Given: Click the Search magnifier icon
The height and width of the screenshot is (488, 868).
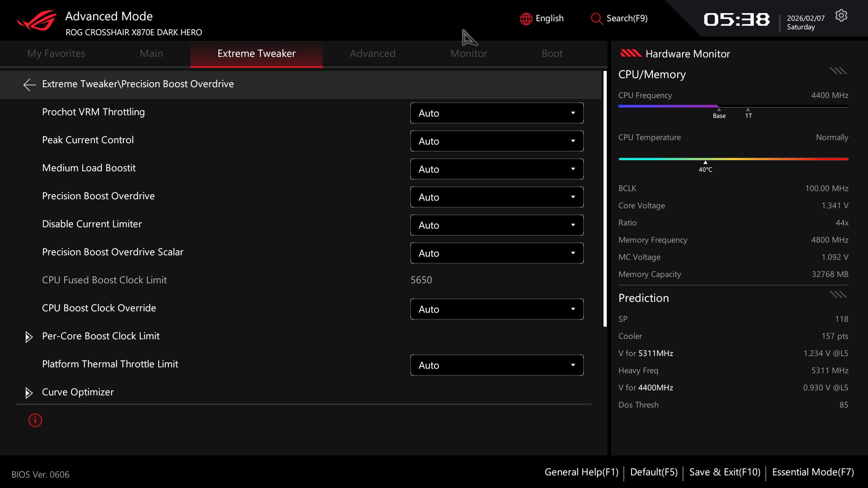Looking at the screenshot, I should (x=596, y=19).
